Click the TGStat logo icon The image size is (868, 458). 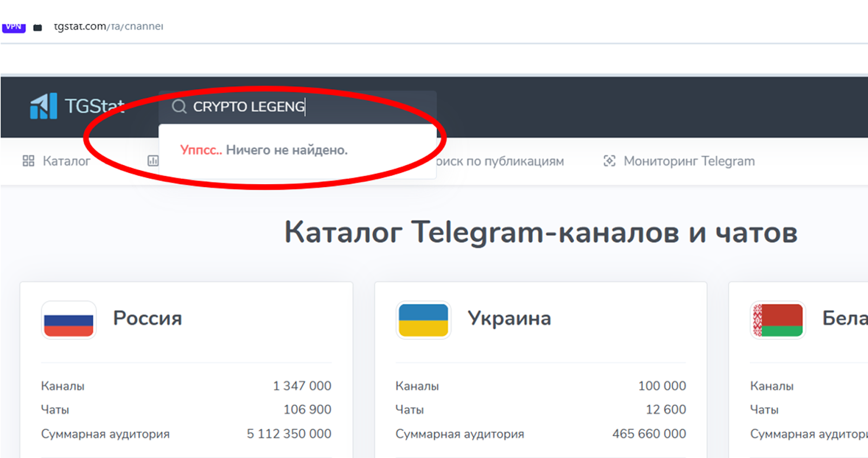tap(43, 106)
